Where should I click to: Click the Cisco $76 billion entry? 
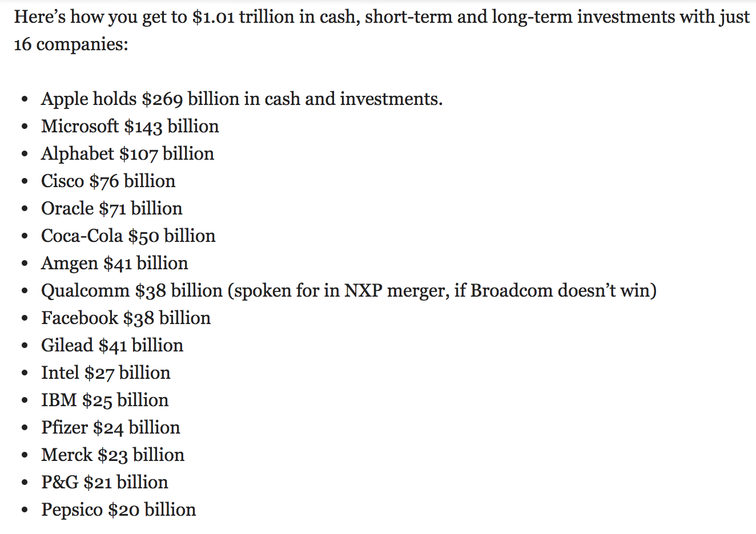click(108, 181)
